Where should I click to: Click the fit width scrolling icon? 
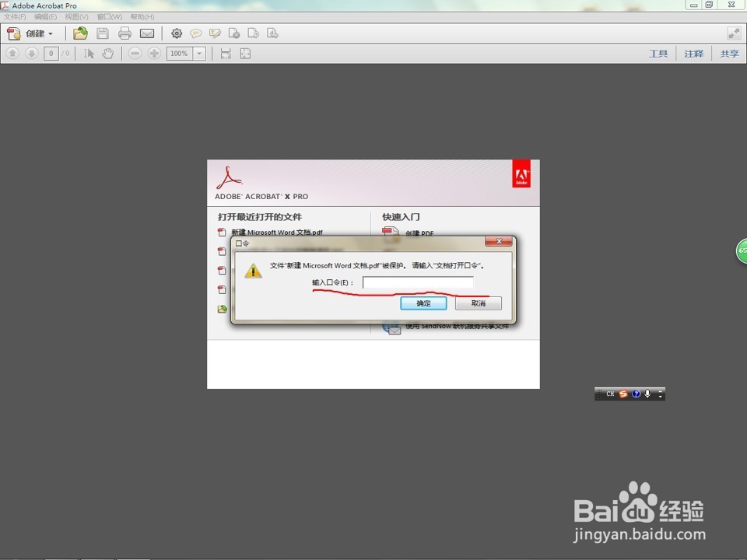(226, 54)
